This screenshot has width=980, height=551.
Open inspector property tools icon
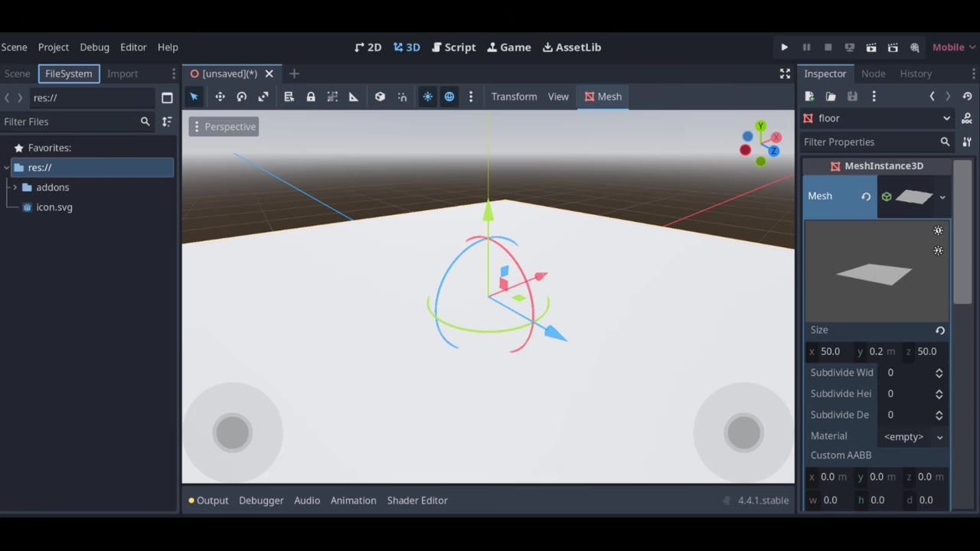[967, 142]
